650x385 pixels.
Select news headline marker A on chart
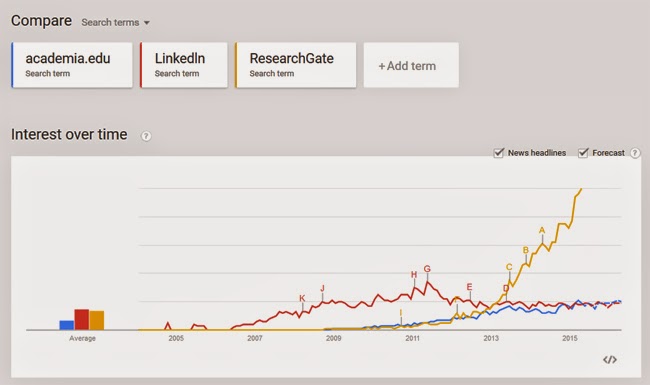[x=542, y=230]
